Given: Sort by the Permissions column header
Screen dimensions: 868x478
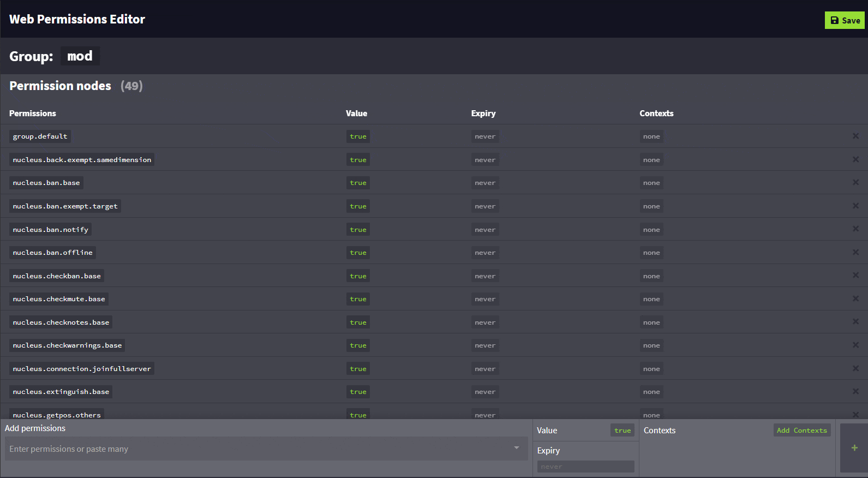Looking at the screenshot, I should click(x=33, y=113).
